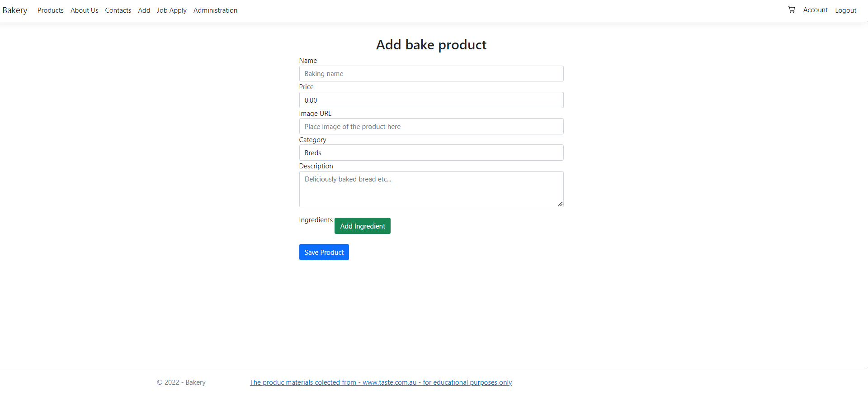The height and width of the screenshot is (401, 868).
Task: Navigate to the Products menu
Action: click(x=50, y=10)
